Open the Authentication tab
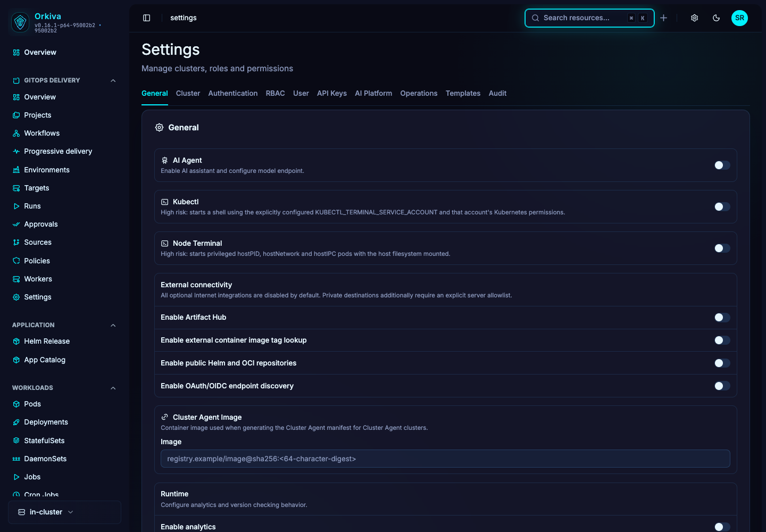This screenshot has width=766, height=532. (233, 93)
